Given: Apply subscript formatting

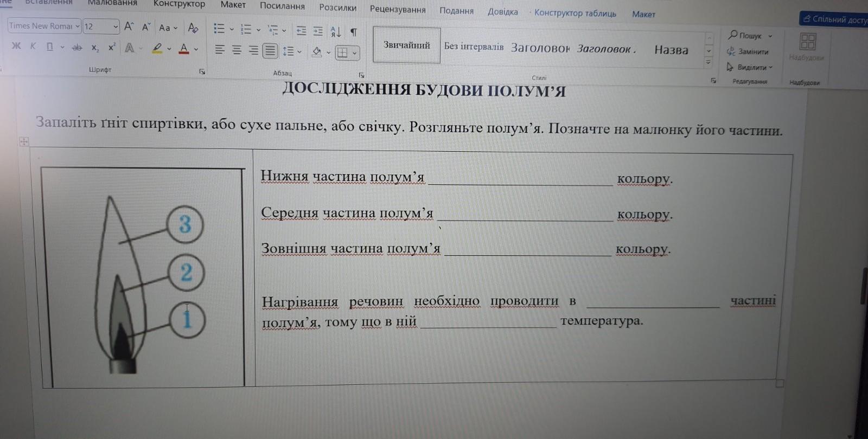Looking at the screenshot, I should tap(95, 48).
